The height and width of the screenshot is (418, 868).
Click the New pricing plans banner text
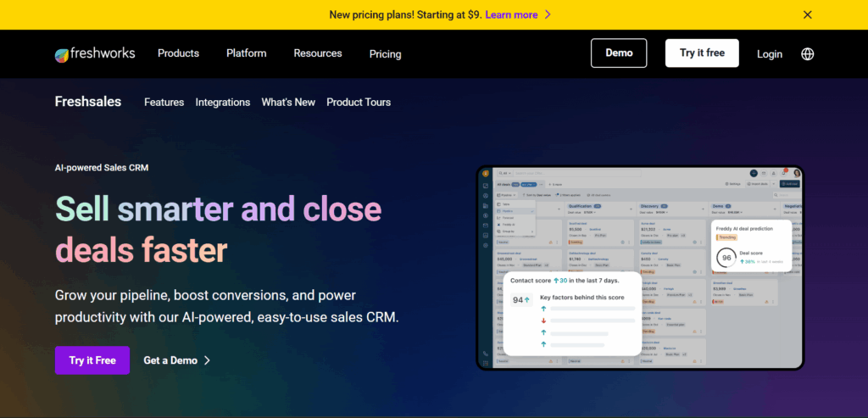click(405, 15)
